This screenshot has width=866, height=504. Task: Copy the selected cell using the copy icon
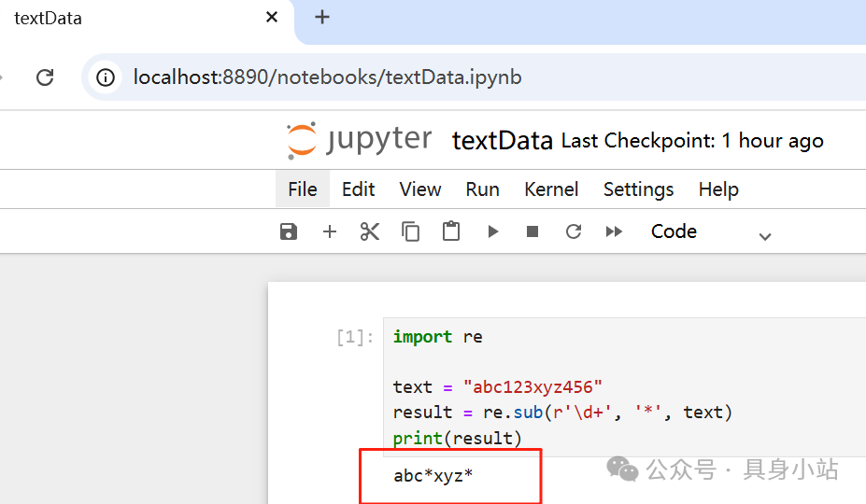click(410, 231)
